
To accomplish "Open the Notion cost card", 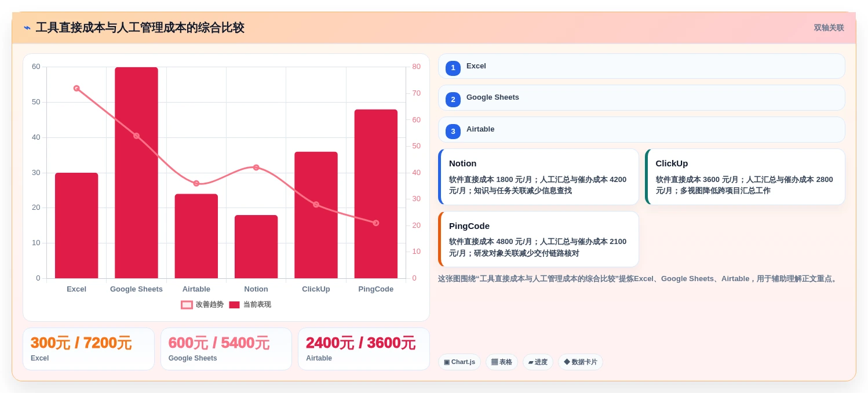I will (x=538, y=177).
